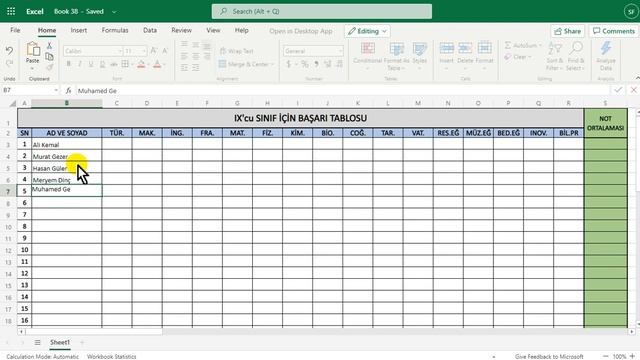Image resolution: width=640 pixels, height=360 pixels.
Task: Cancel formula entry with the X icon
Action: click(x=633, y=90)
